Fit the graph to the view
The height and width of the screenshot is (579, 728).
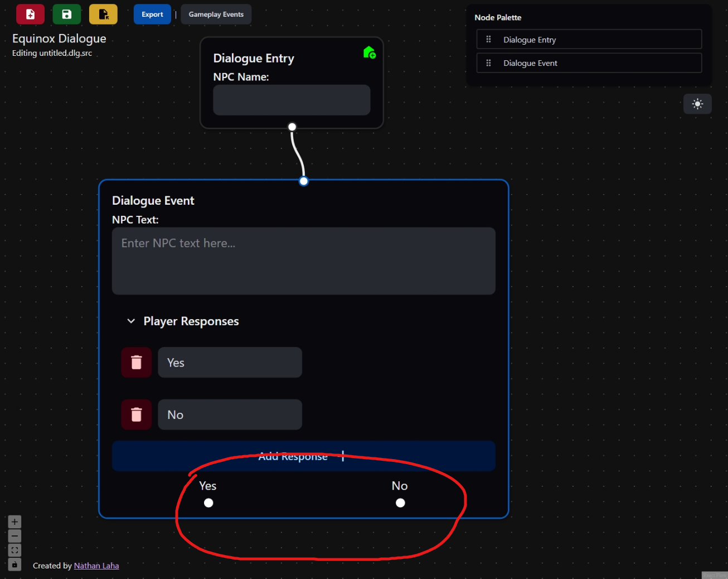[14, 550]
